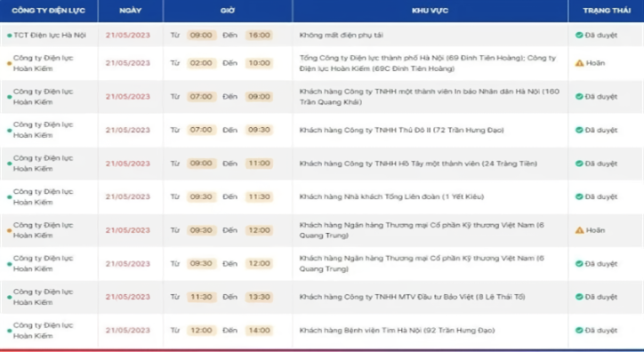This screenshot has height=352, width=644.
Task: Click the orange dot in the 02:00–10:00 Hoàn Kiếm row
Action: point(10,64)
